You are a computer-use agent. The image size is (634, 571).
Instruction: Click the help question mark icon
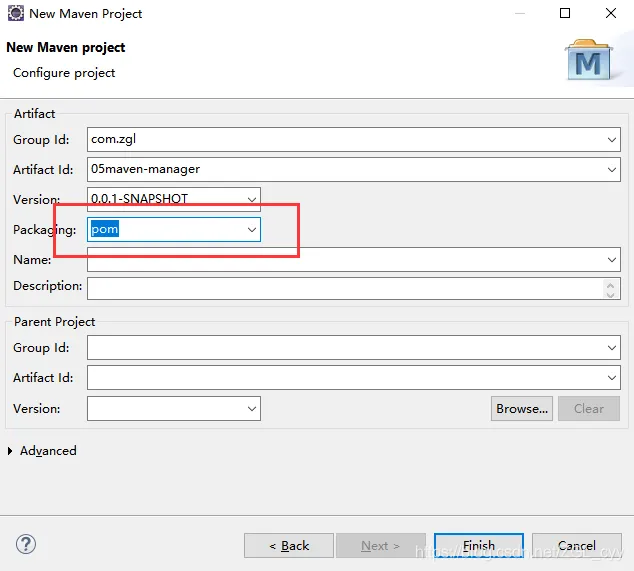click(26, 544)
